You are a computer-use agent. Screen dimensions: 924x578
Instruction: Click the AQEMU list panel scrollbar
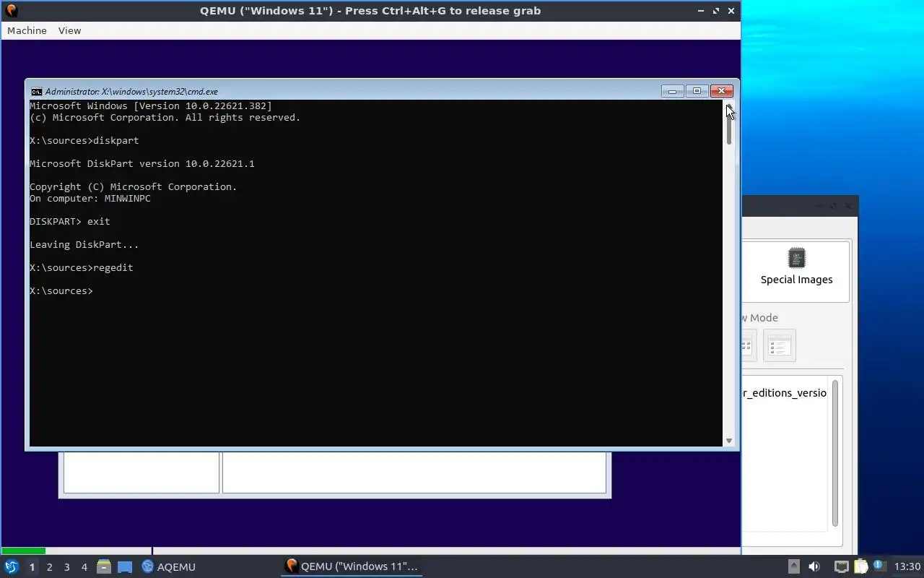[x=835, y=453]
